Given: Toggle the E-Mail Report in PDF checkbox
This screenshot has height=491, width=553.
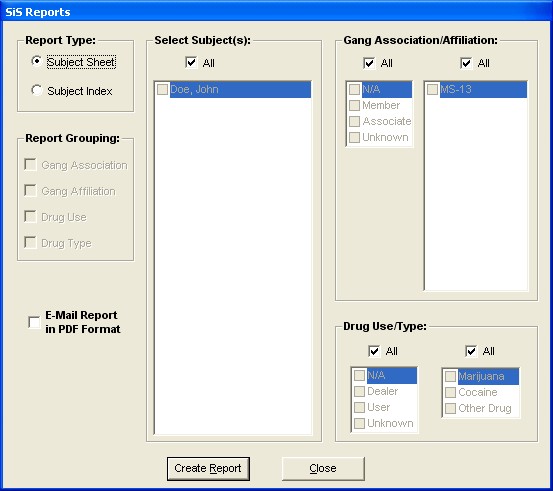Looking at the screenshot, I should pos(34,322).
